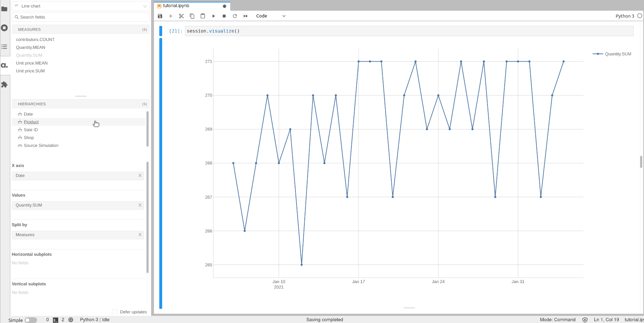Open the Line chart widget type dropdown
Viewport: 644px width, 323px height.
coord(81,6)
